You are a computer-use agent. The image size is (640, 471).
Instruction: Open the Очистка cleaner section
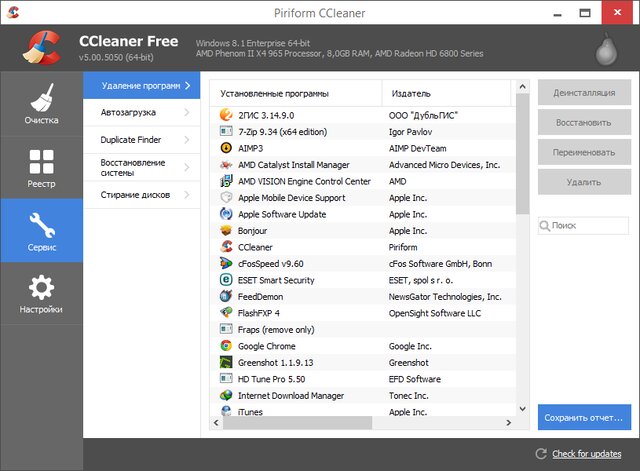point(41,104)
